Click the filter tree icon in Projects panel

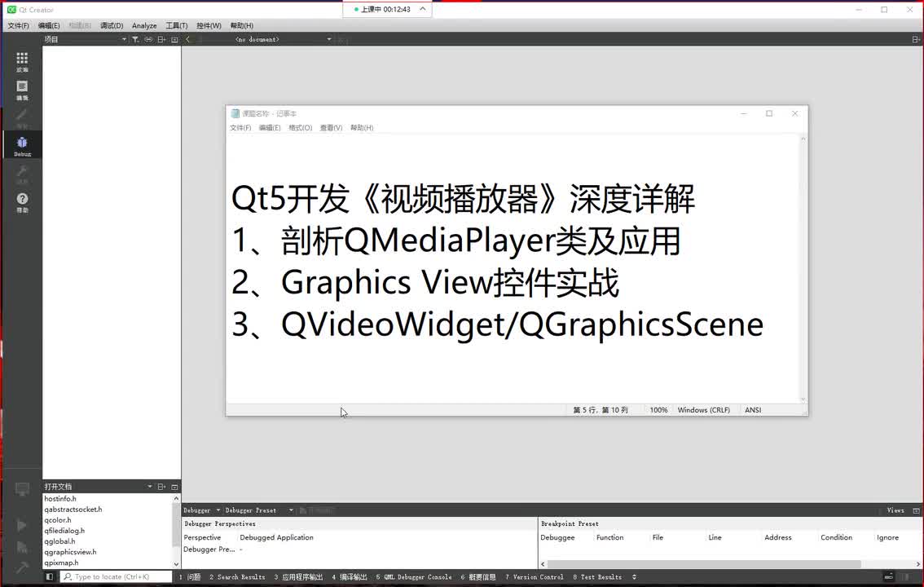pyautogui.click(x=135, y=39)
